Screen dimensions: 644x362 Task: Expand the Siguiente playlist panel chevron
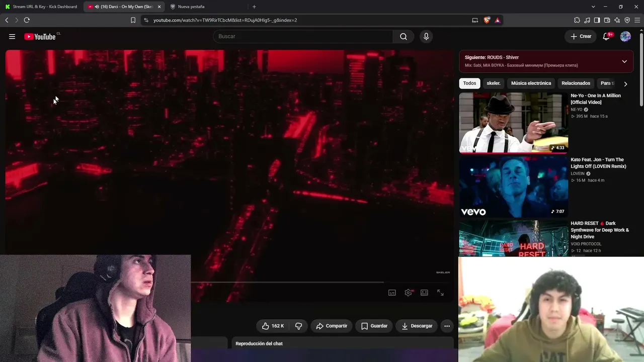(624, 61)
